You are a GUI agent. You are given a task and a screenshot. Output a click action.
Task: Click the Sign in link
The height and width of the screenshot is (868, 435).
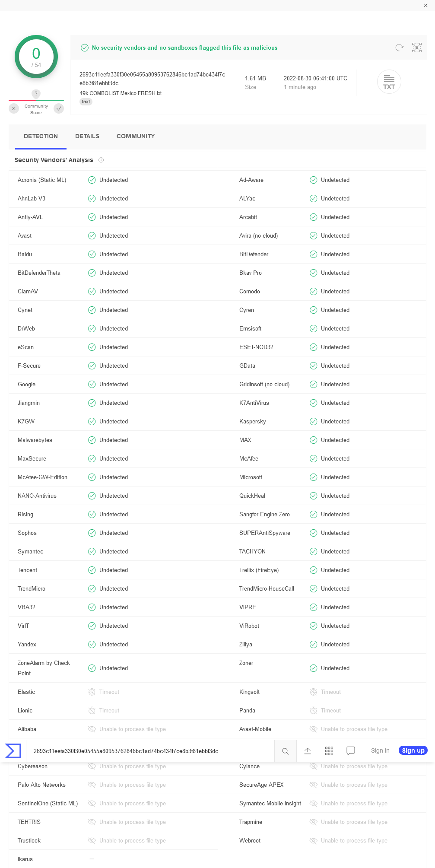click(x=380, y=750)
